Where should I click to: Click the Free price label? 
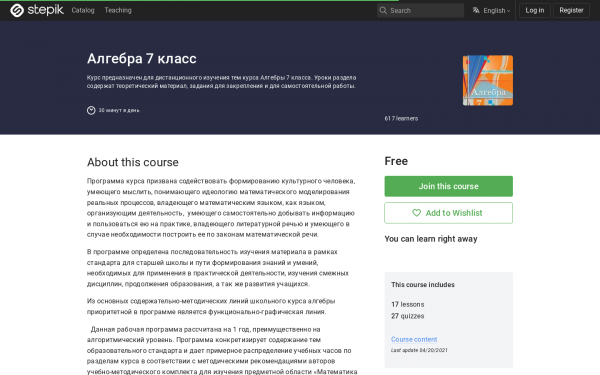tap(396, 161)
